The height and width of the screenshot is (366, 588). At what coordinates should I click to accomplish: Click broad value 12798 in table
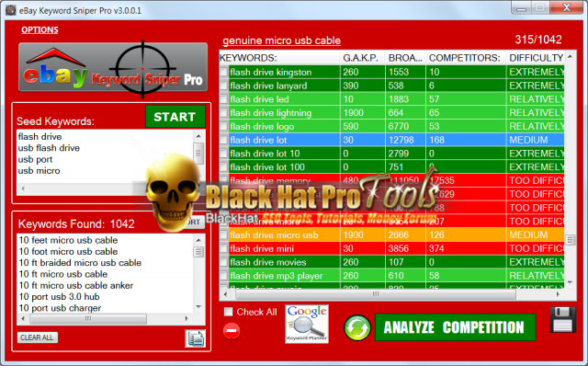(401, 140)
